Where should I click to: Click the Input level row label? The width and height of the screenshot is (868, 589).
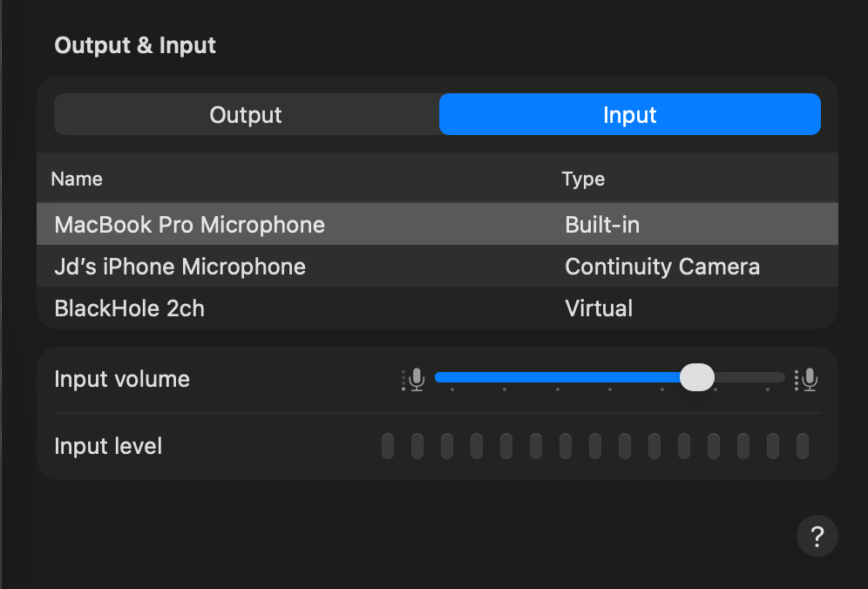click(108, 445)
